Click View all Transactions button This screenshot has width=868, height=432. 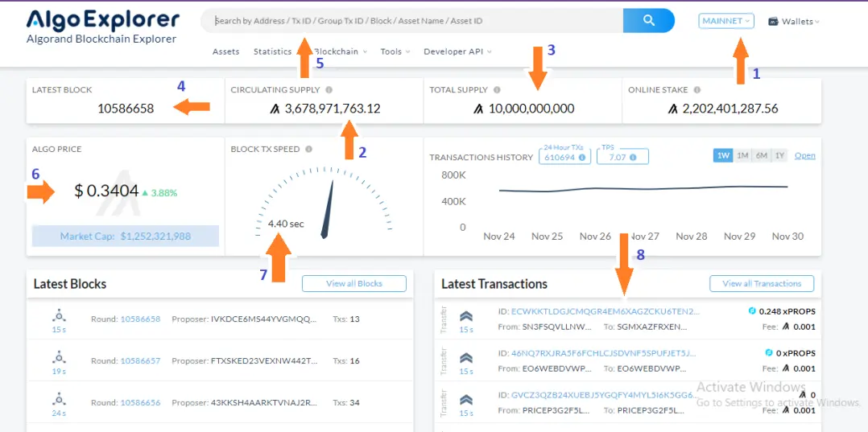pyautogui.click(x=762, y=283)
